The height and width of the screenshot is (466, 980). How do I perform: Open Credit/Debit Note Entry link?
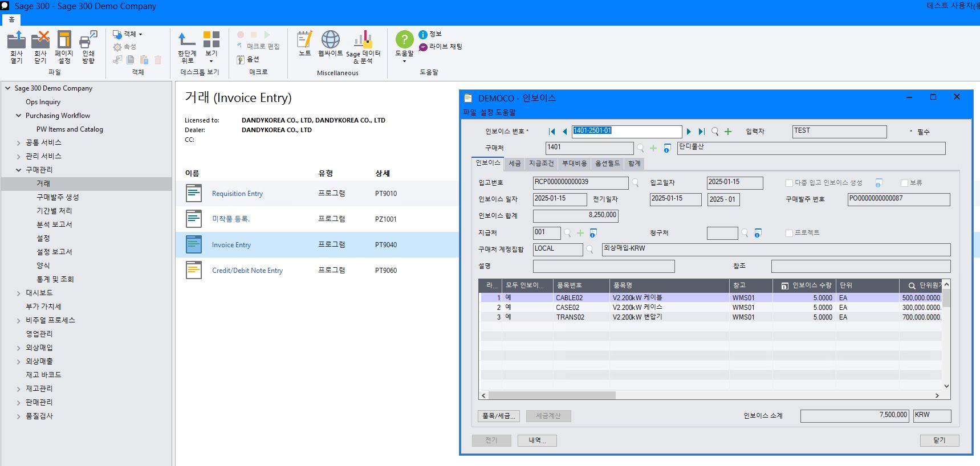pos(247,271)
